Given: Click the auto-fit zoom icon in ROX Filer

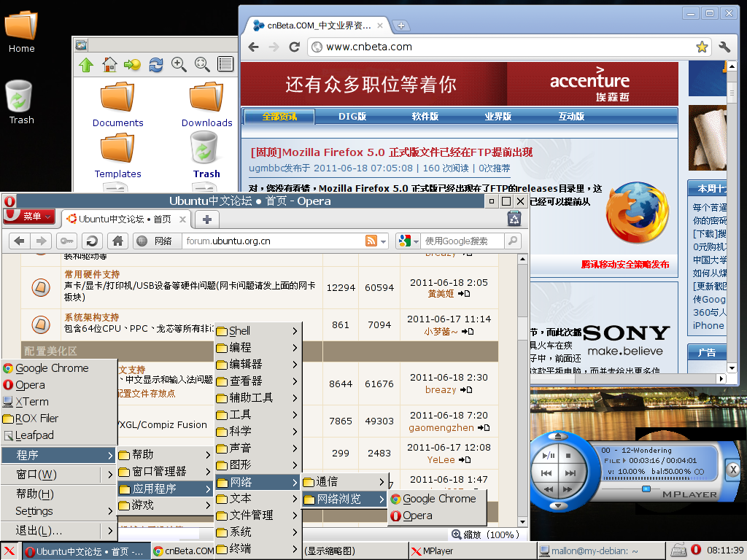Looking at the screenshot, I should (202, 65).
